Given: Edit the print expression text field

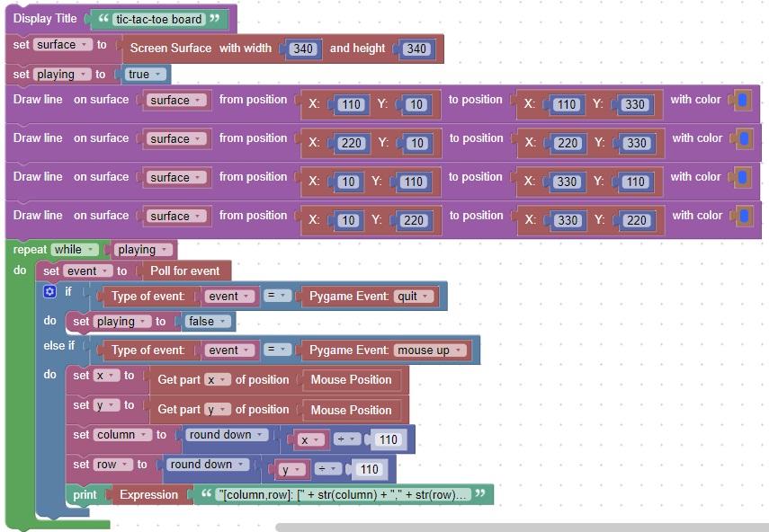Looking at the screenshot, I should tap(342, 495).
